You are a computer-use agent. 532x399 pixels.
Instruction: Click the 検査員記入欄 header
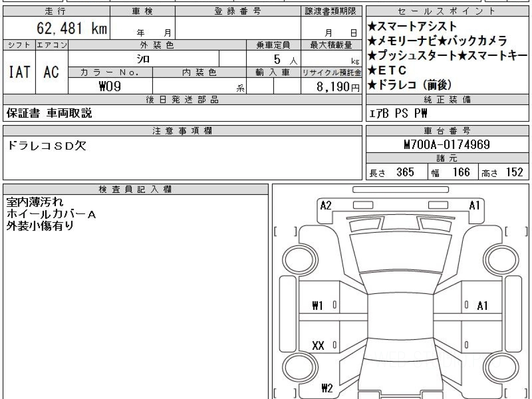tap(136, 189)
